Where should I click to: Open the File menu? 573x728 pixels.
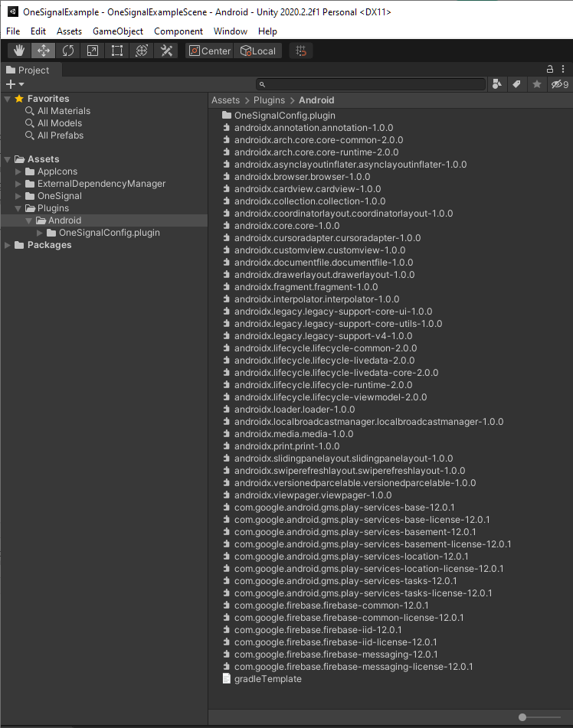pyautogui.click(x=13, y=31)
